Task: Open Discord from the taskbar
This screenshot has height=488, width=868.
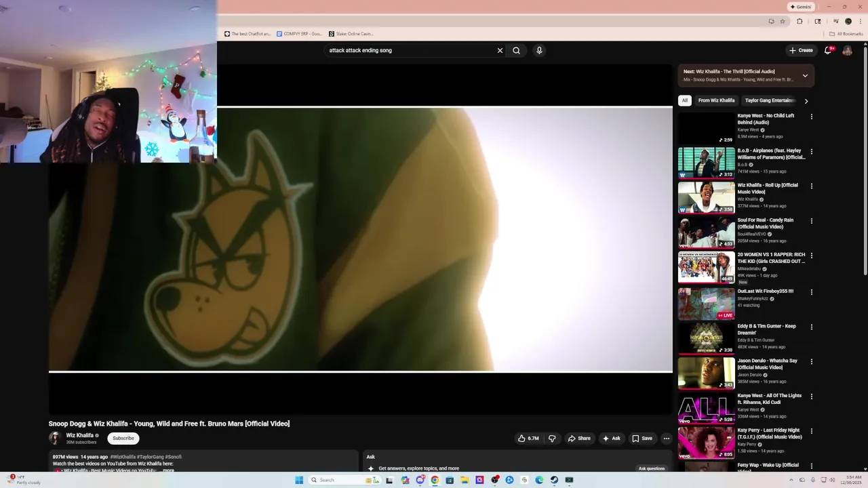Action: [420, 480]
